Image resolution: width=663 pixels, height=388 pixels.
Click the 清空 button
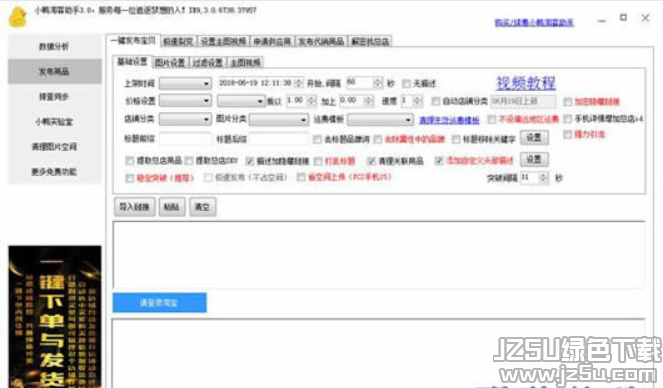click(202, 207)
